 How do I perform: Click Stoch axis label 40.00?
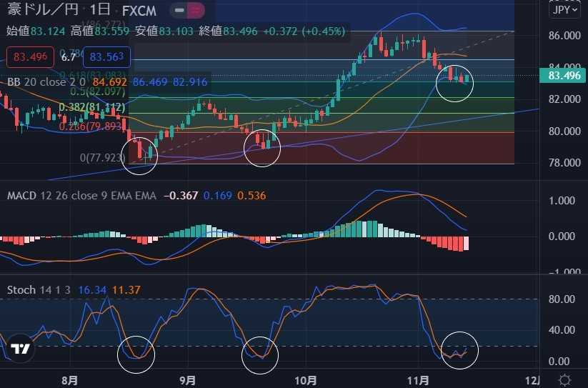(562, 330)
